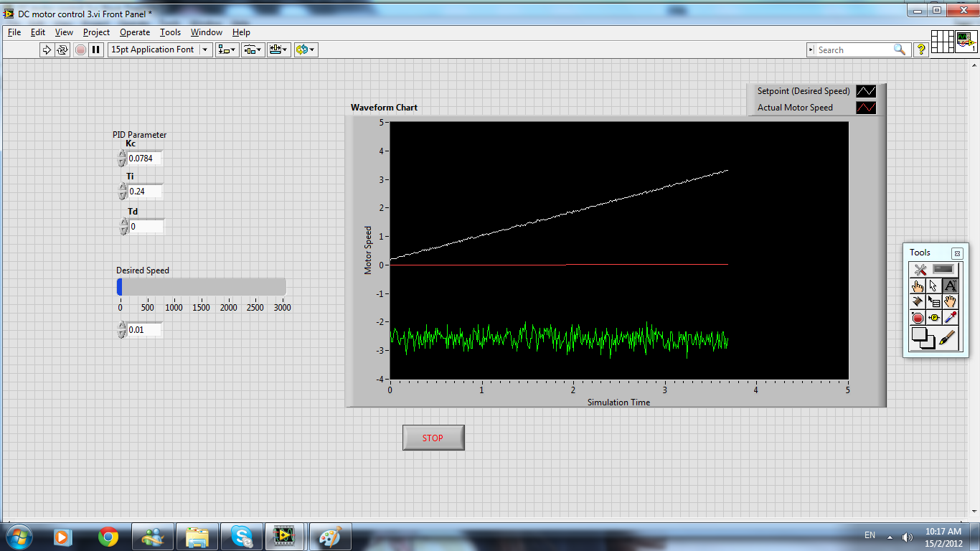Viewport: 980px width, 551px height.
Task: Click the PID Parameter label
Action: (139, 135)
